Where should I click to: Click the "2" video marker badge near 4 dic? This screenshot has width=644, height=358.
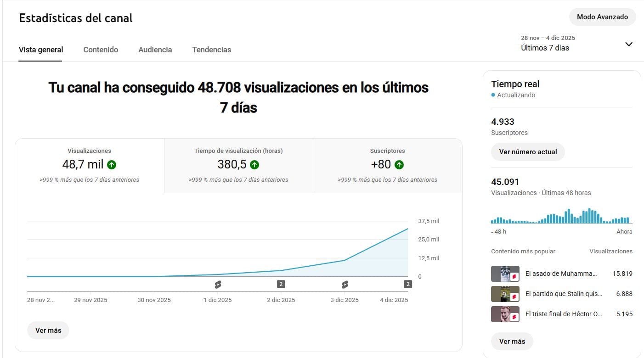point(407,284)
